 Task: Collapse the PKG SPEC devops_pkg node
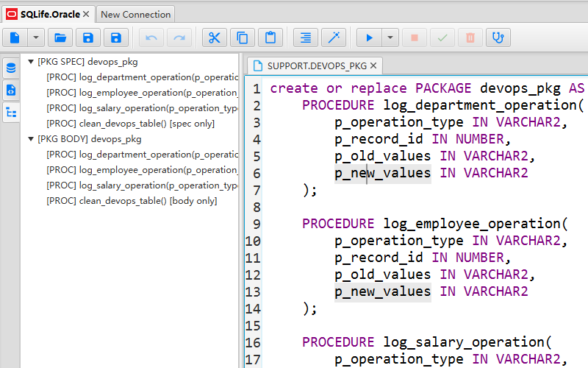pos(31,62)
